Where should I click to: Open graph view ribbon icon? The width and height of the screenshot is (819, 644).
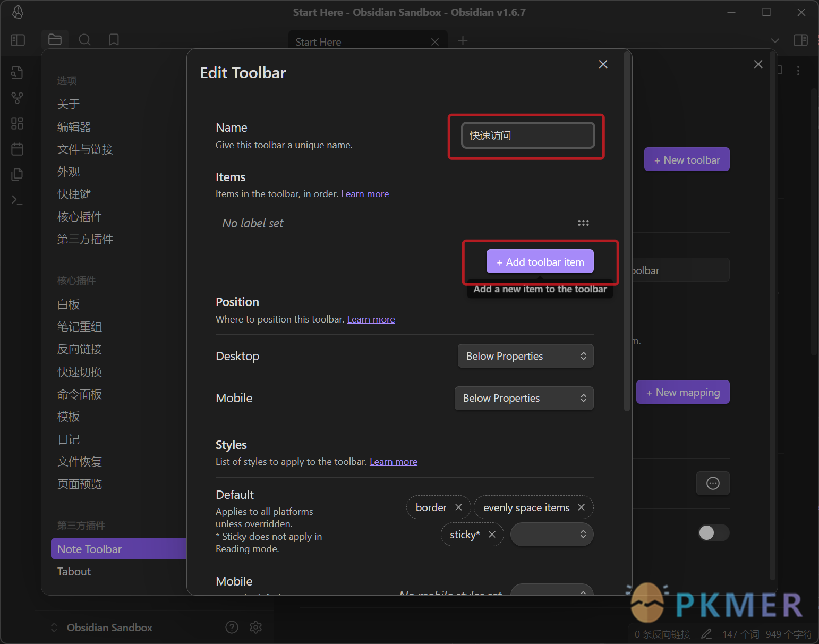tap(17, 98)
